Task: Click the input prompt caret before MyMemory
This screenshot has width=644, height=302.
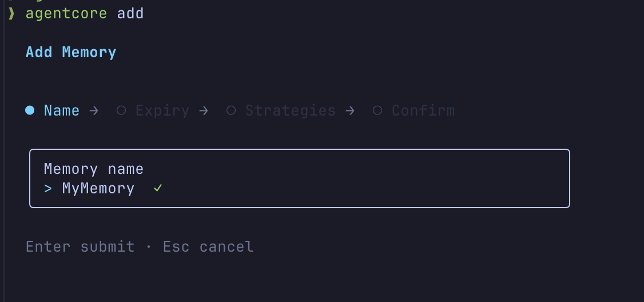Action: (48, 188)
